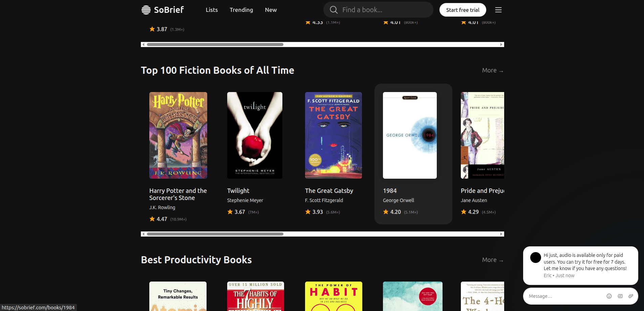Click More link for Best Productivity Books
This screenshot has height=311, width=644.
pos(493,260)
